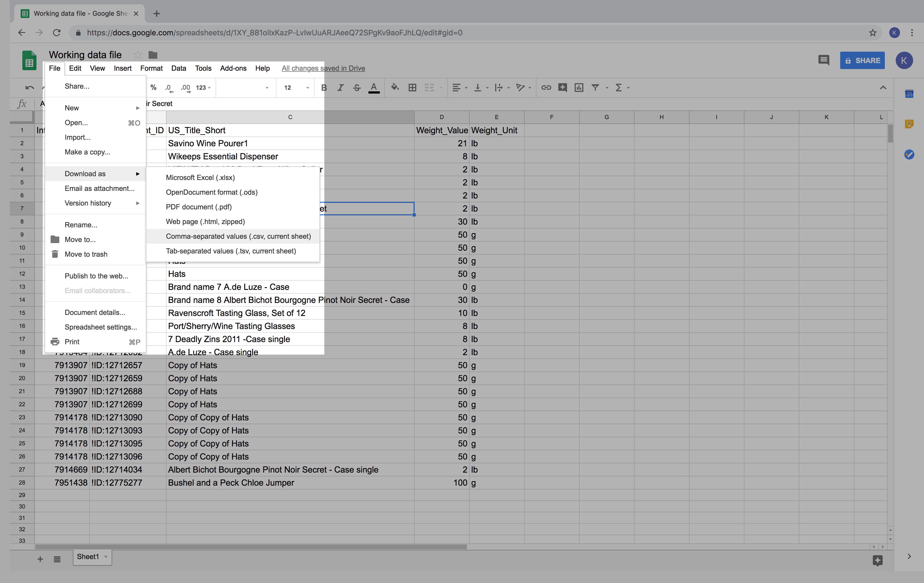
Task: Star the Working data file document
Action: (138, 55)
